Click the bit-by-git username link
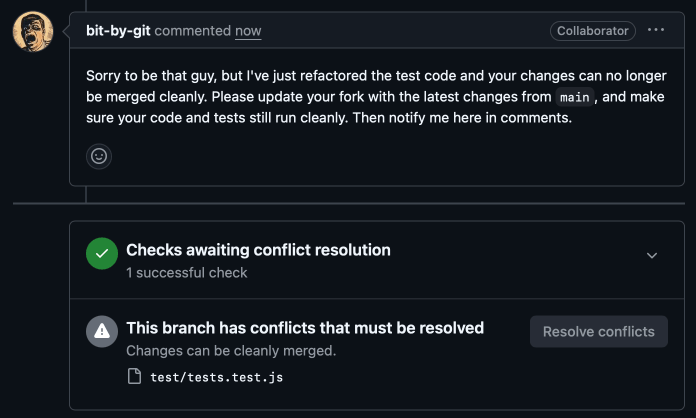696x418 pixels. pyautogui.click(x=118, y=31)
